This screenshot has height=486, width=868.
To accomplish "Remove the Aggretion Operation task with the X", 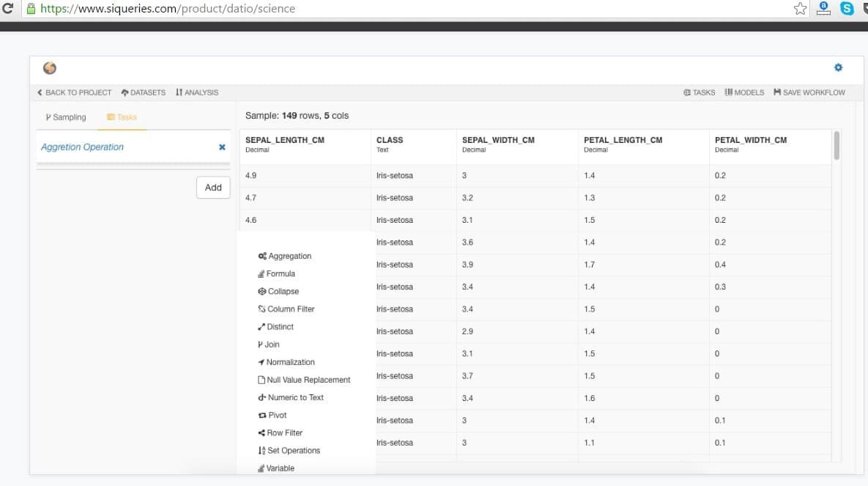I will click(222, 147).
